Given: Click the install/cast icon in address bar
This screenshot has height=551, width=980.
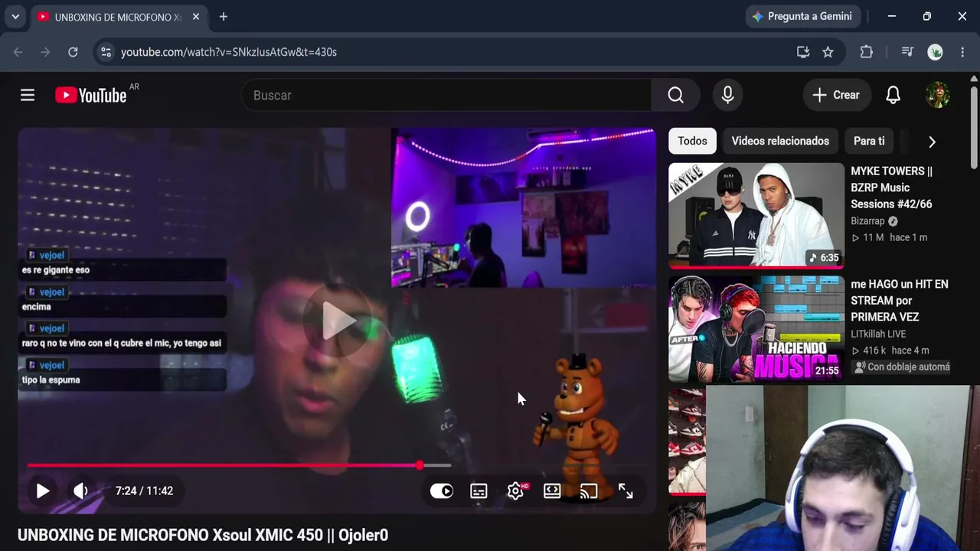Looking at the screenshot, I should [803, 52].
